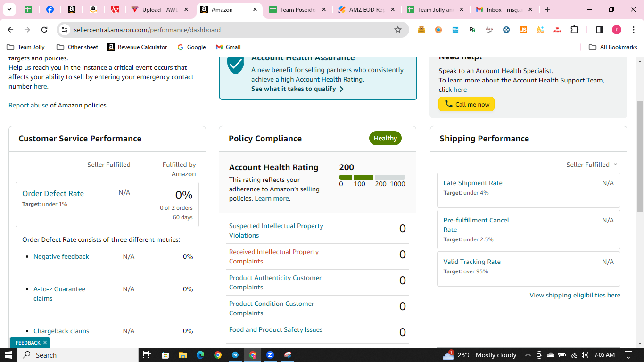
Task: Open Microsoft Store from the taskbar
Action: coord(165,355)
